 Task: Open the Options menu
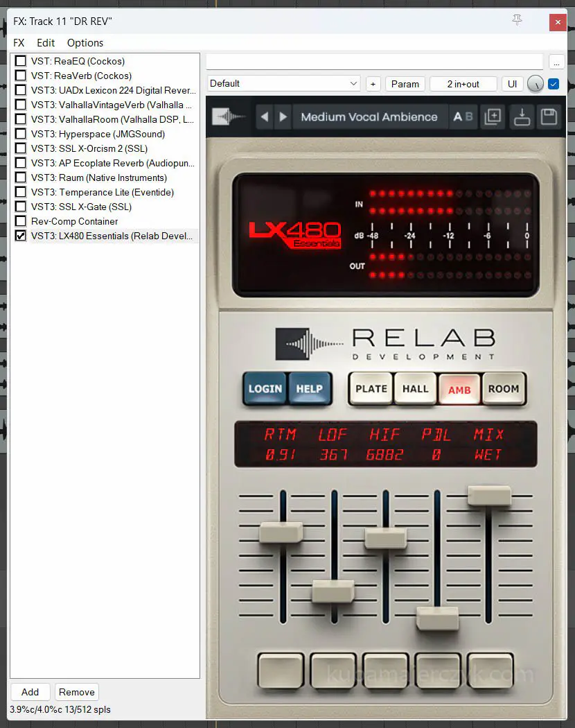85,42
